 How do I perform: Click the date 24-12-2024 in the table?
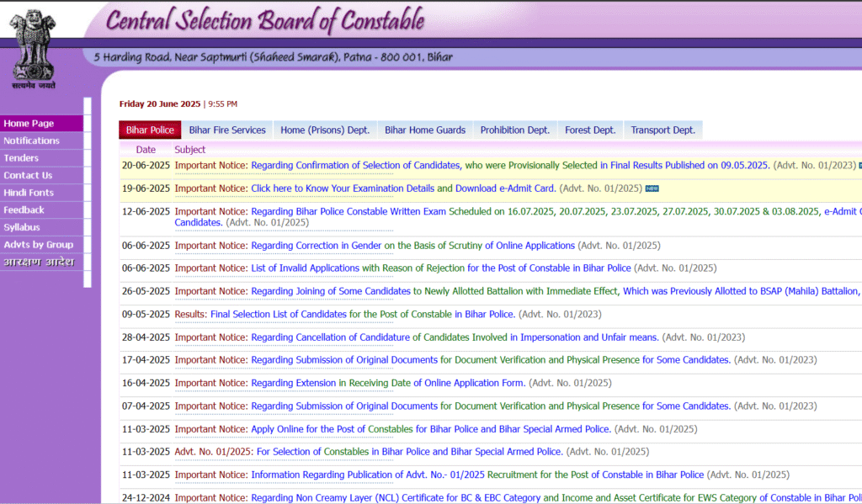point(146,498)
